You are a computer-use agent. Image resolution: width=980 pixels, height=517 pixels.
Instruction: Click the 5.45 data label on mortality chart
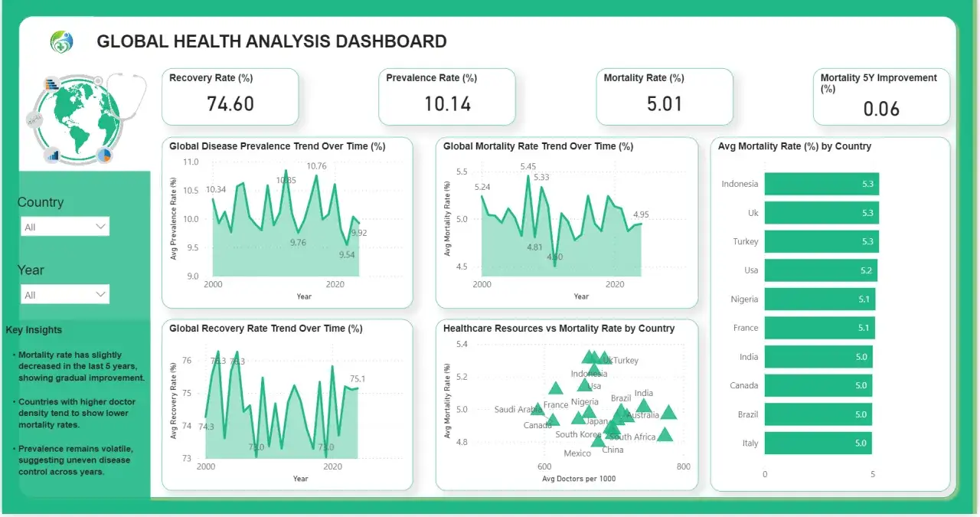[528, 167]
